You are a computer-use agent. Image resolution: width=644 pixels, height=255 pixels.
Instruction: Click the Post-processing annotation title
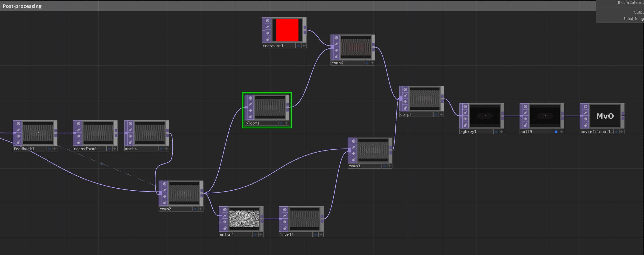[x=22, y=6]
